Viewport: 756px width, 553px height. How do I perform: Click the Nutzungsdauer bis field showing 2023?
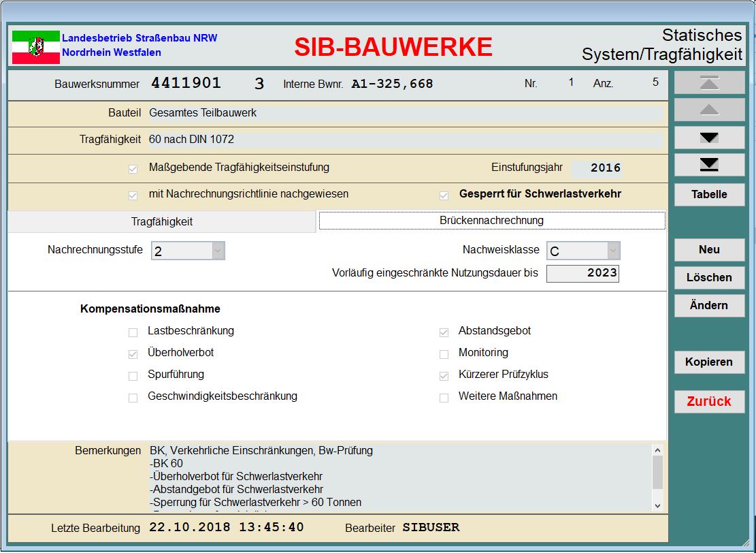coord(582,273)
